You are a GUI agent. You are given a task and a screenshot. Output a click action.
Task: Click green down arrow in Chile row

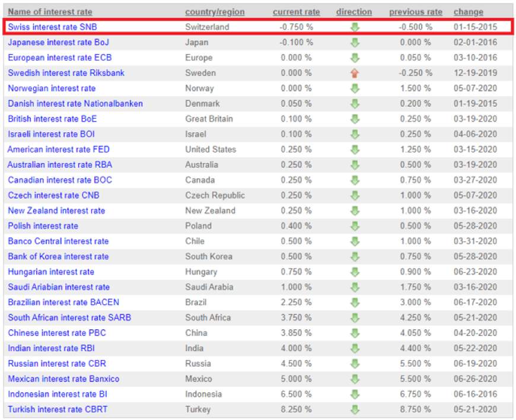pos(355,241)
